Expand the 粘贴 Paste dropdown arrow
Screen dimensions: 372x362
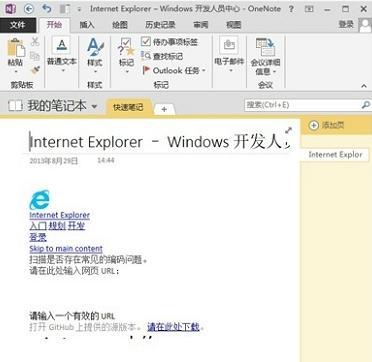[x=17, y=71]
